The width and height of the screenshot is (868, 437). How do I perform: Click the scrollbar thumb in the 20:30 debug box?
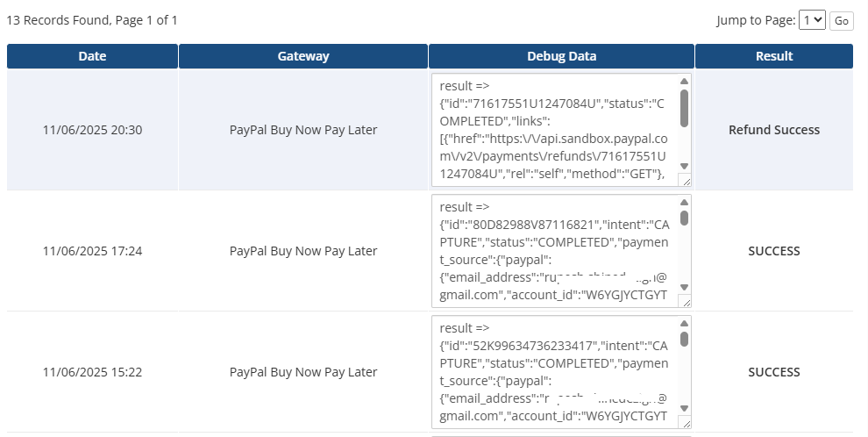(x=684, y=108)
